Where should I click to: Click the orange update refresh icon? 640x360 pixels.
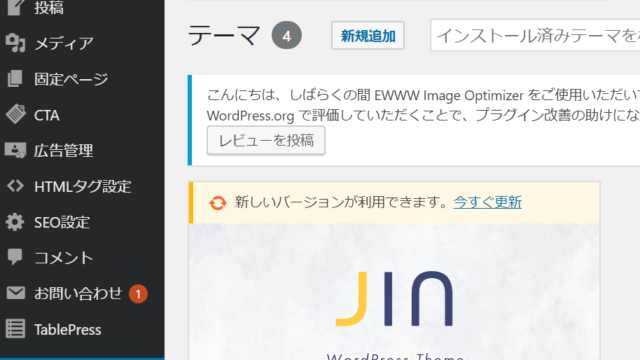pos(218,203)
